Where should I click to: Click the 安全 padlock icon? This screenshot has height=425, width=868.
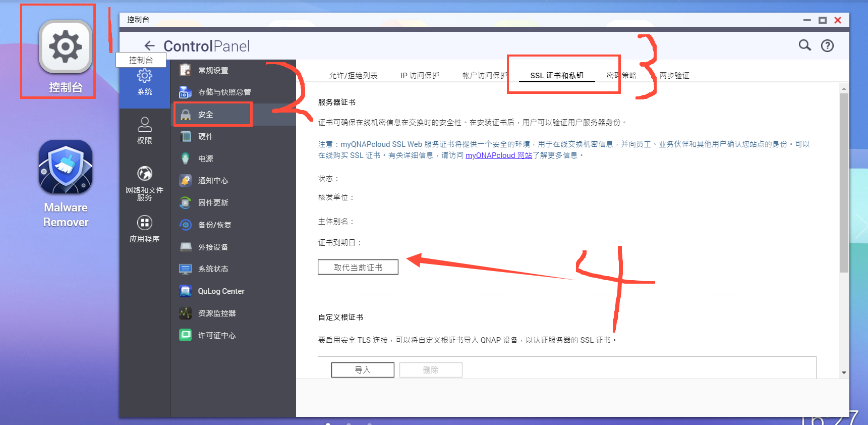click(186, 115)
